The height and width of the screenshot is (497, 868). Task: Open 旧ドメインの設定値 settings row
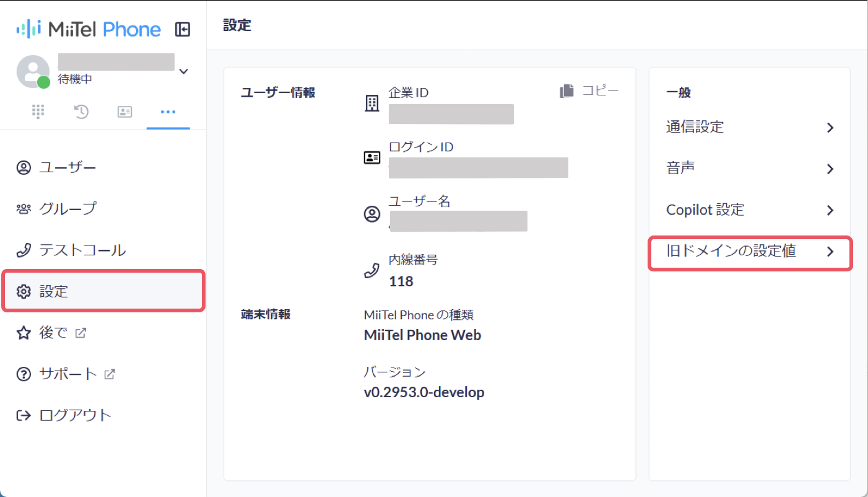pos(750,252)
